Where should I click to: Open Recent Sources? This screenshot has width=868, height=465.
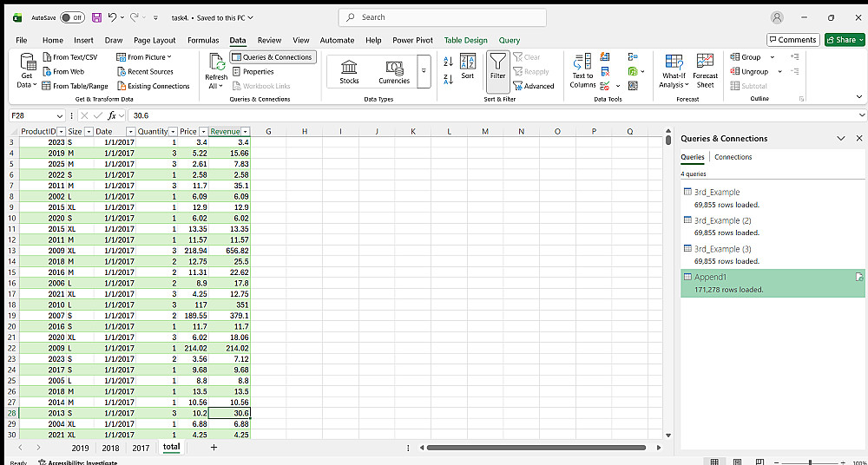[x=145, y=71]
